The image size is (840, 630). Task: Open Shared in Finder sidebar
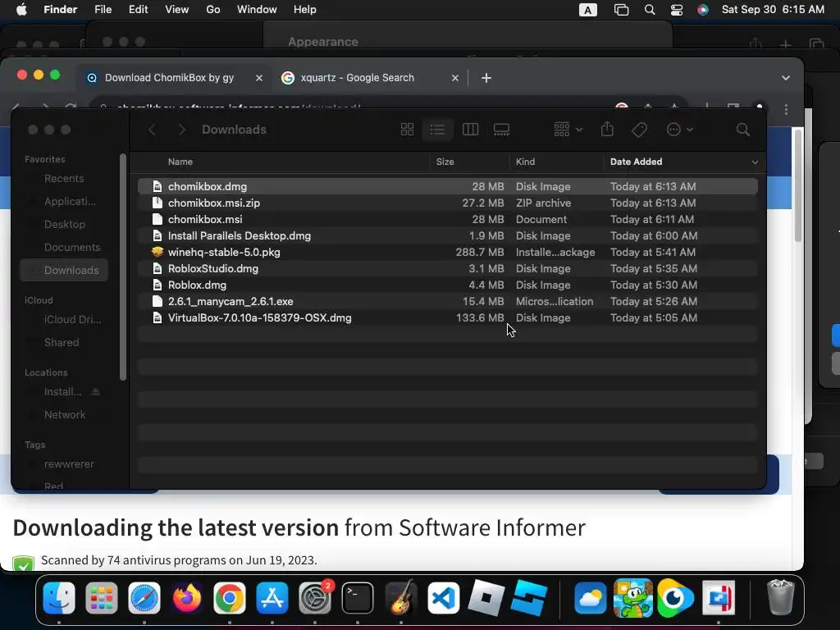(x=61, y=342)
